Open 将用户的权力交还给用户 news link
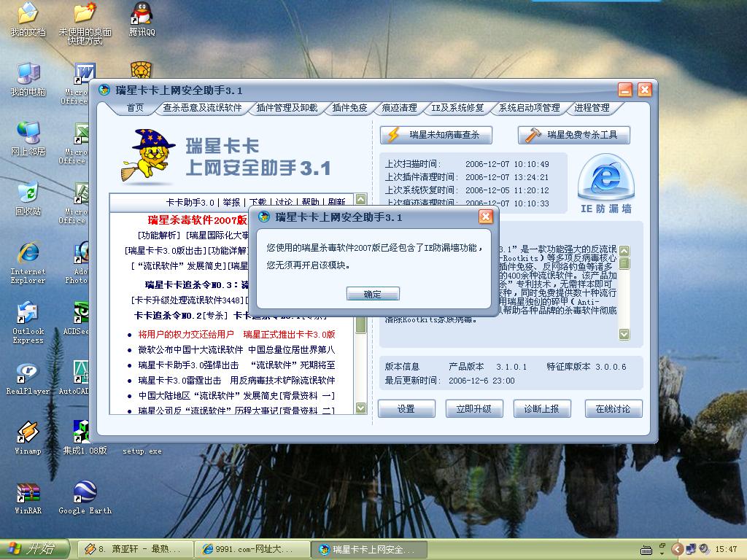The height and width of the screenshot is (560, 747). coord(186,334)
